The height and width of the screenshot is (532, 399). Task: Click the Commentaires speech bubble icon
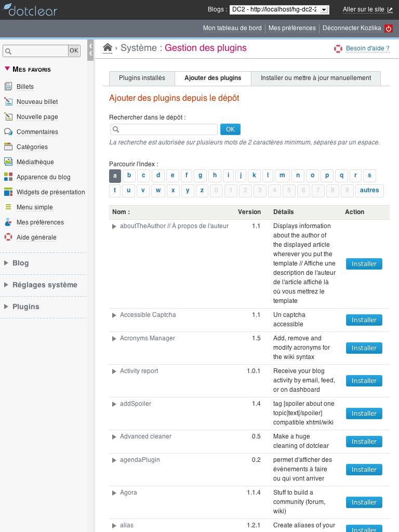pyautogui.click(x=8, y=131)
